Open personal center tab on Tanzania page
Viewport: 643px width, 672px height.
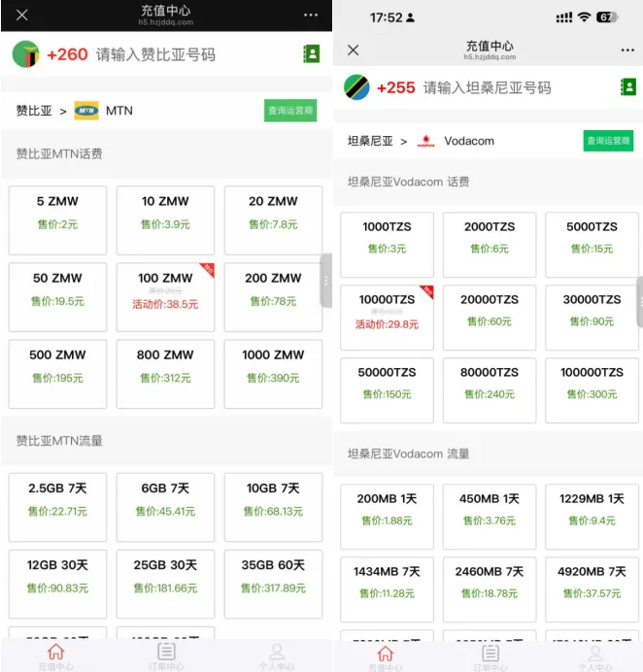(x=595, y=657)
